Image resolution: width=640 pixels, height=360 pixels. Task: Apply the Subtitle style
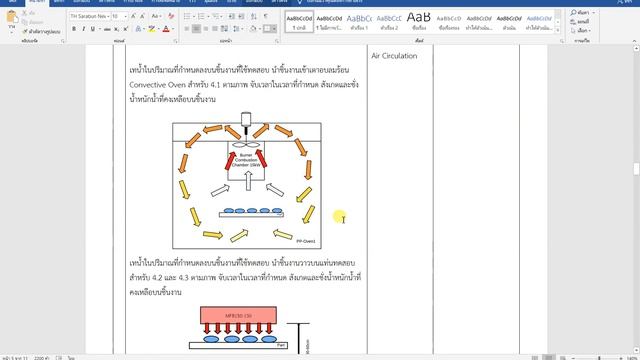coord(449,22)
